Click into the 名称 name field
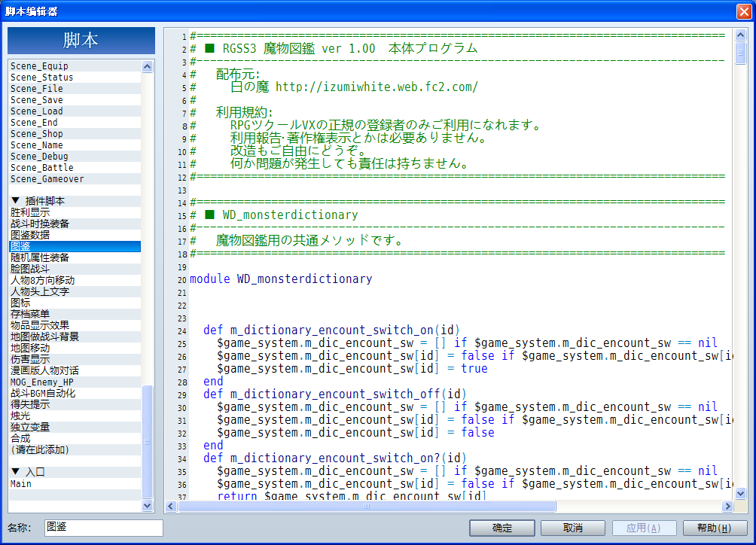This screenshot has height=545, width=756. tap(104, 528)
